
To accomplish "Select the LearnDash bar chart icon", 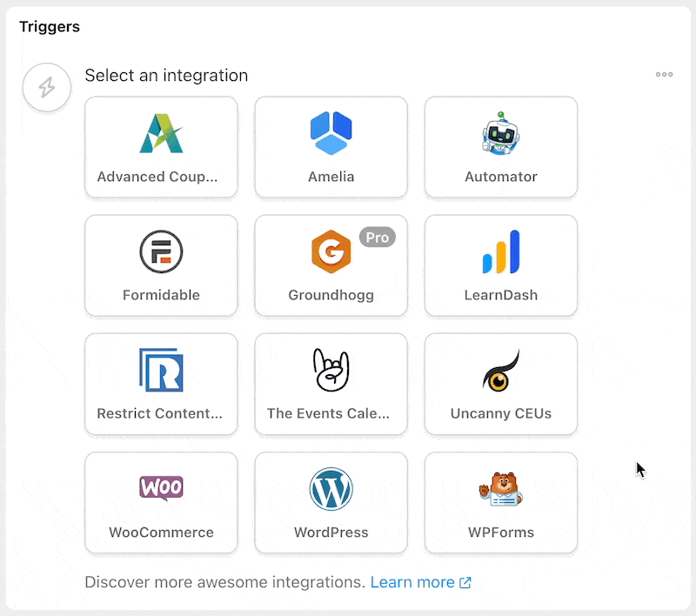I will [501, 251].
